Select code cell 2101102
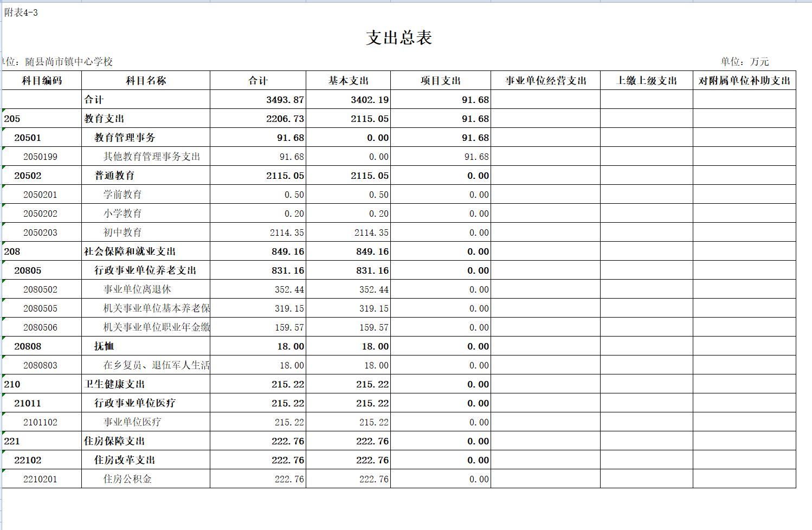The width and height of the screenshot is (812, 530). point(42,422)
